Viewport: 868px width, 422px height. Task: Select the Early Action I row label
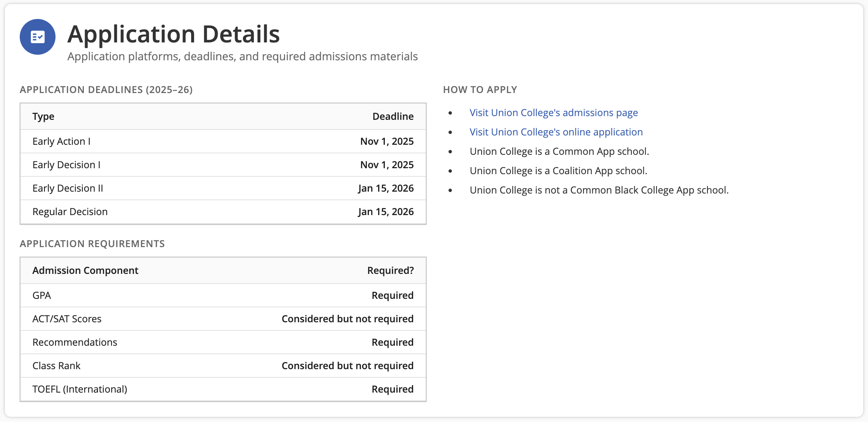coord(61,141)
